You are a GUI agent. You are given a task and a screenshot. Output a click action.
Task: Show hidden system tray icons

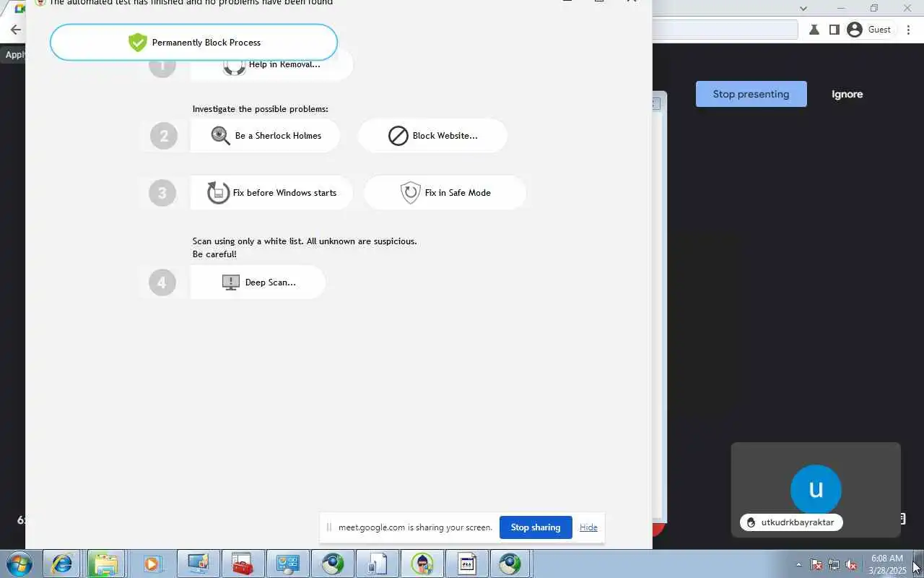(x=798, y=565)
